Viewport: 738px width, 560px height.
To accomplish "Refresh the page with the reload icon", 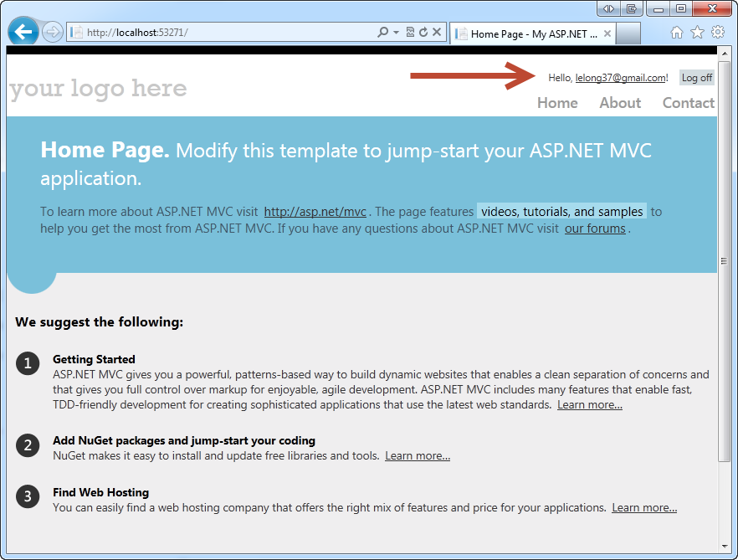I will [x=423, y=32].
